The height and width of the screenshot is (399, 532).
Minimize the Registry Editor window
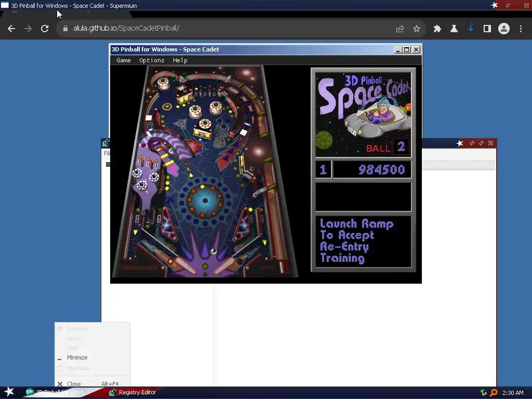click(472, 143)
